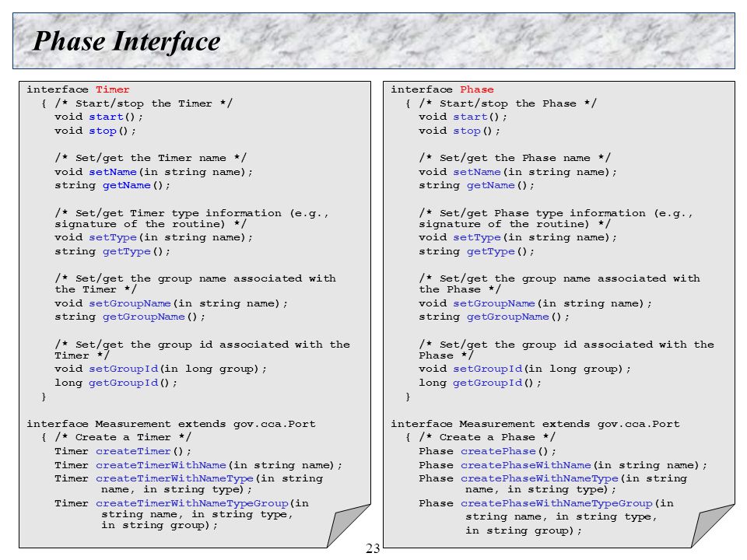Click 'start' in the Timer interface box
747x560 pixels.
107,117
